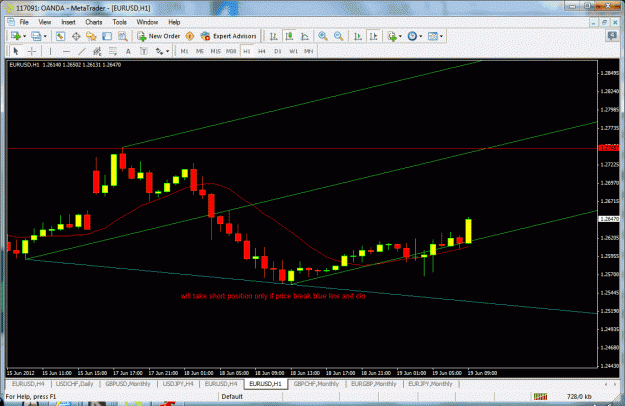
Task: Switch to the USDJPY,H4 chart tab
Action: (178, 384)
